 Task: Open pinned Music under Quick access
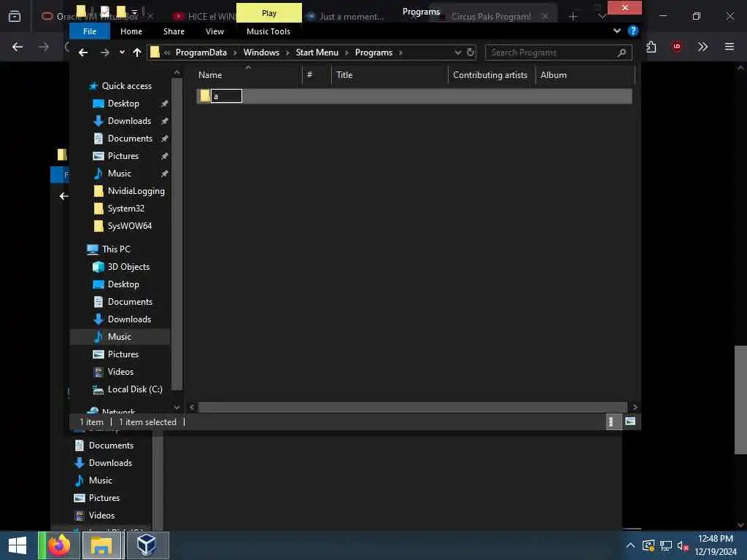pos(119,174)
